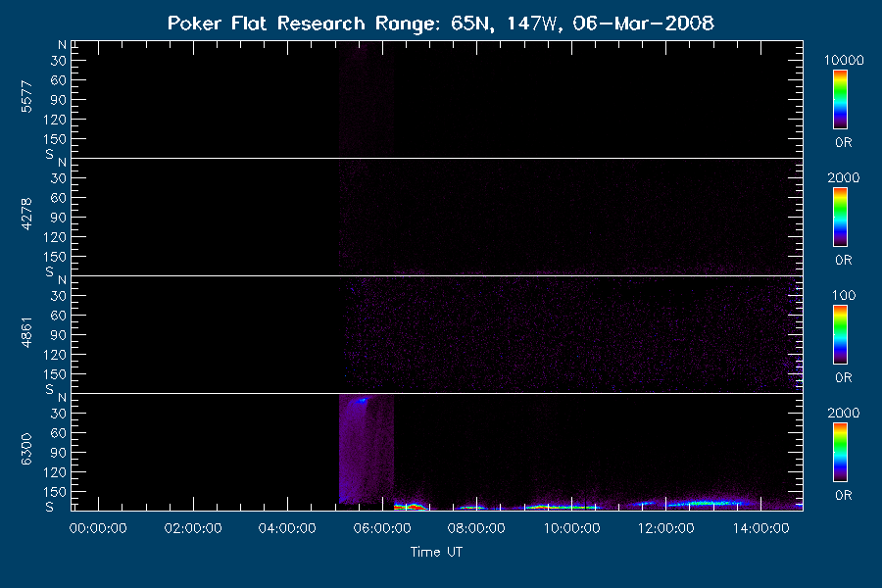Image resolution: width=882 pixels, height=588 pixels.
Task: Click the 0R label under the 5577 color bar
Action: pos(843,143)
